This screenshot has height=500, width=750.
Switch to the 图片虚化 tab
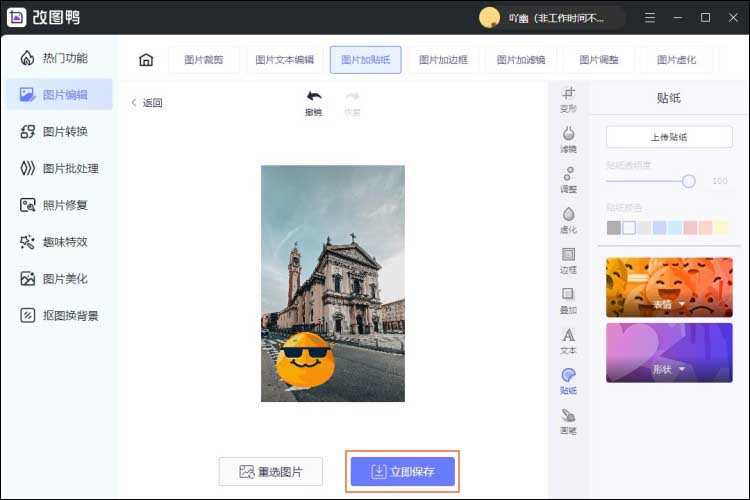pyautogui.click(x=676, y=60)
